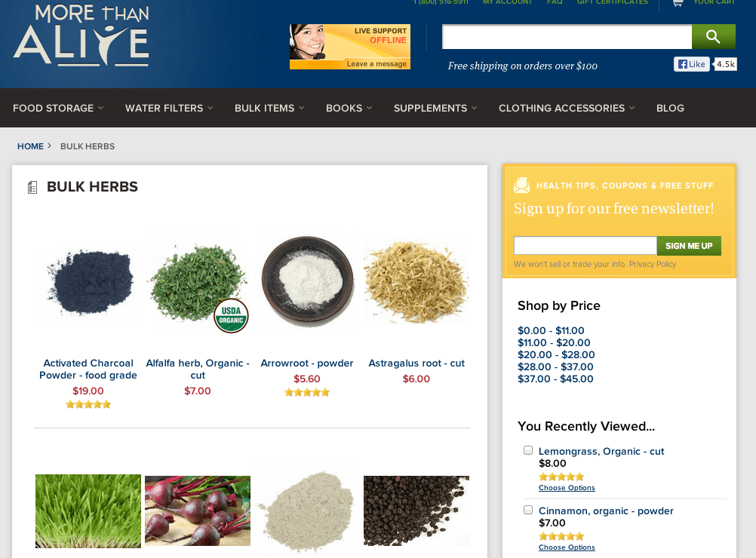Click the Facebook Like button
The height and width of the screenshot is (558, 756).
click(692, 64)
